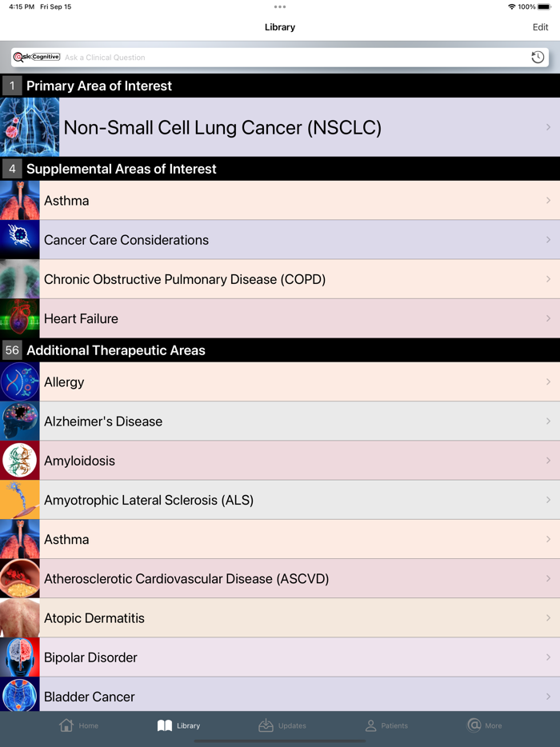Select the Library icon in bottom navigation
The width and height of the screenshot is (560, 747).
click(165, 725)
